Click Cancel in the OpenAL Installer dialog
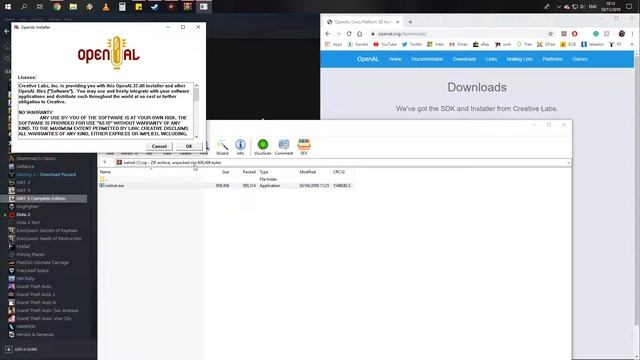 point(159,146)
